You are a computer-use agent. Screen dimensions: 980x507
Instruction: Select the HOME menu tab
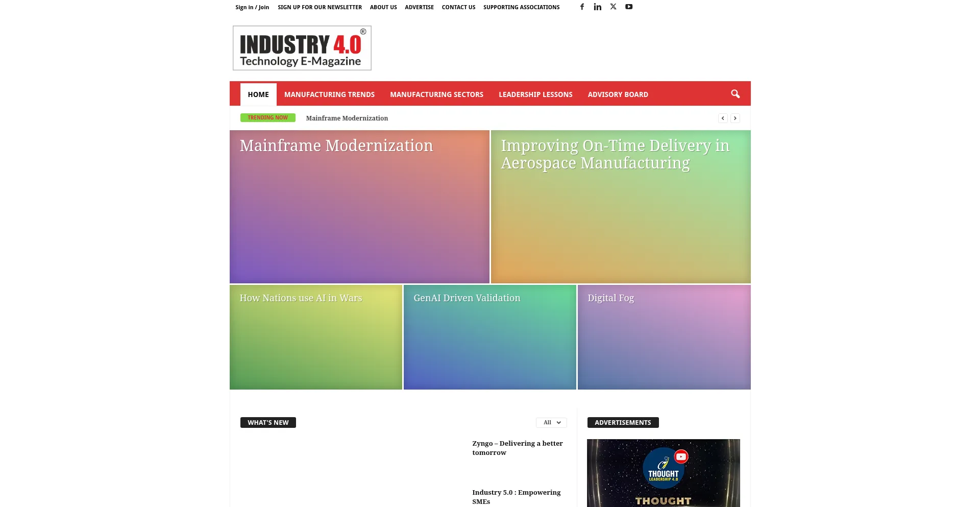(x=258, y=94)
